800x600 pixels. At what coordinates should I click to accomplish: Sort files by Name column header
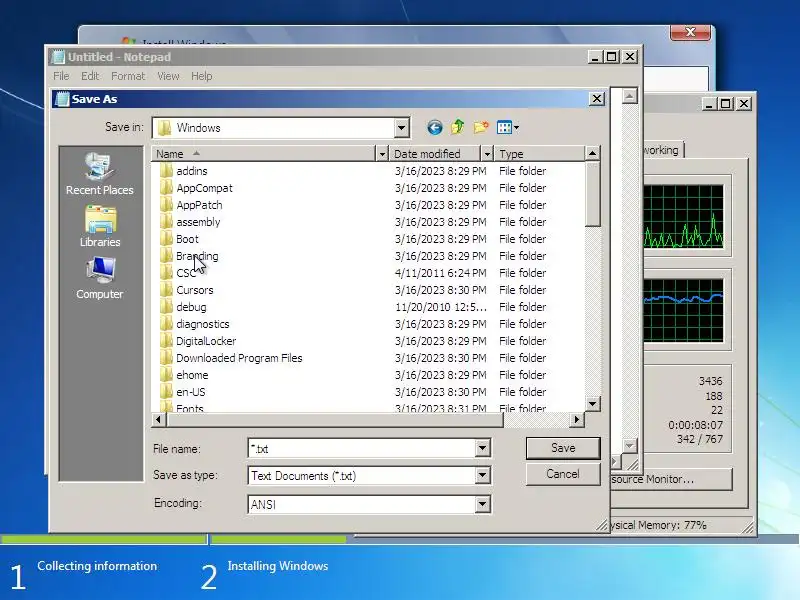264,154
